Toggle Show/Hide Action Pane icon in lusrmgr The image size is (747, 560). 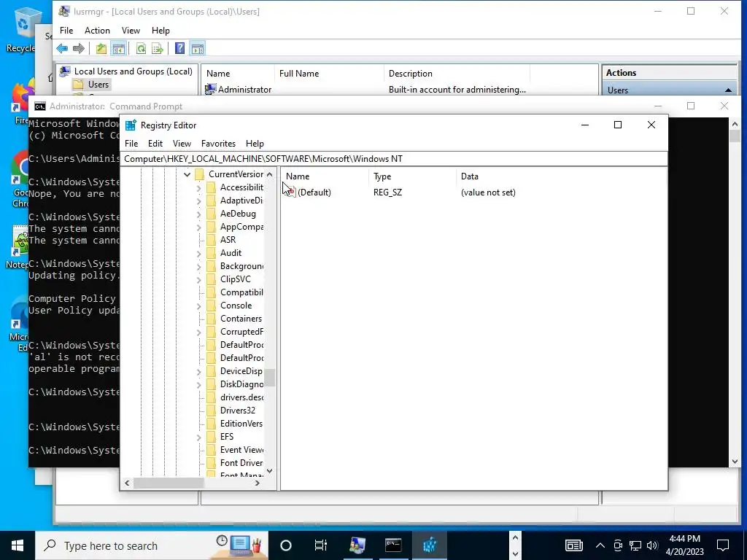pyautogui.click(x=197, y=48)
